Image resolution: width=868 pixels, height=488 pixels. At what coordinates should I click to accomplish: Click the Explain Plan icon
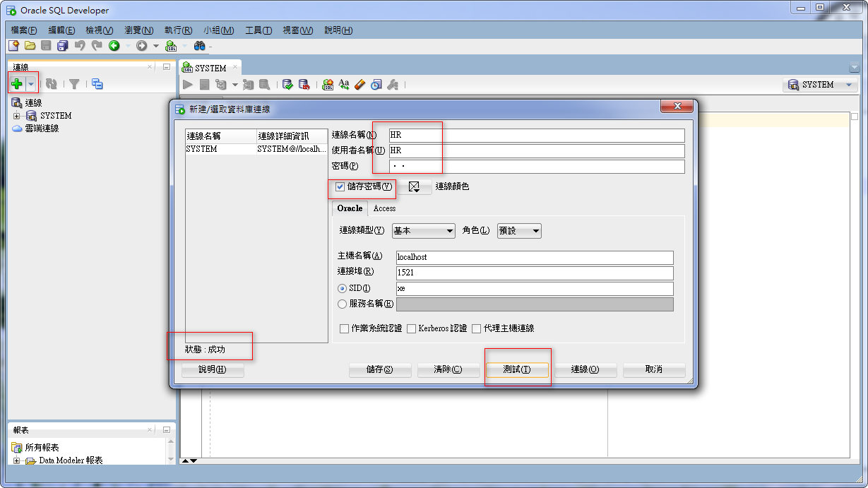click(x=220, y=85)
